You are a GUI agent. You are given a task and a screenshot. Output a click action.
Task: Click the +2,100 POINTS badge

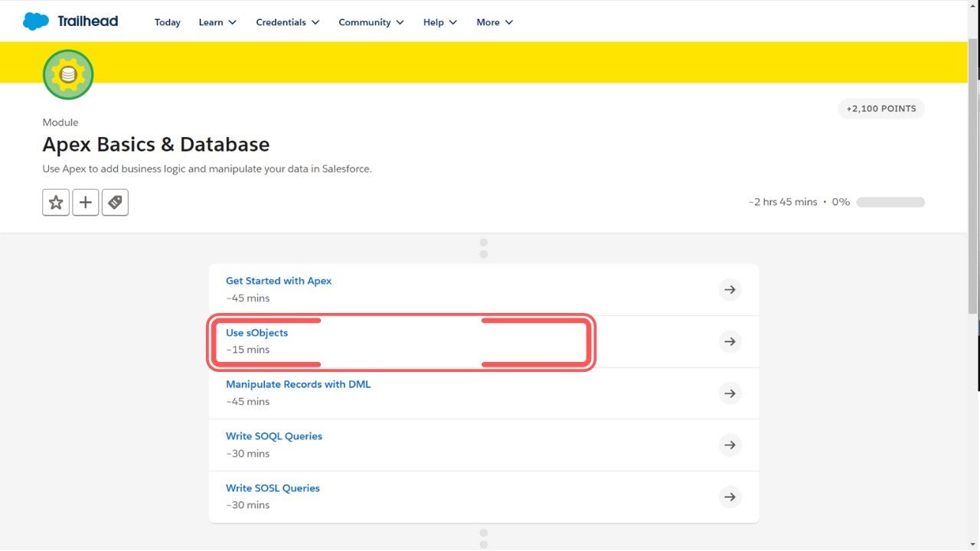pos(881,109)
